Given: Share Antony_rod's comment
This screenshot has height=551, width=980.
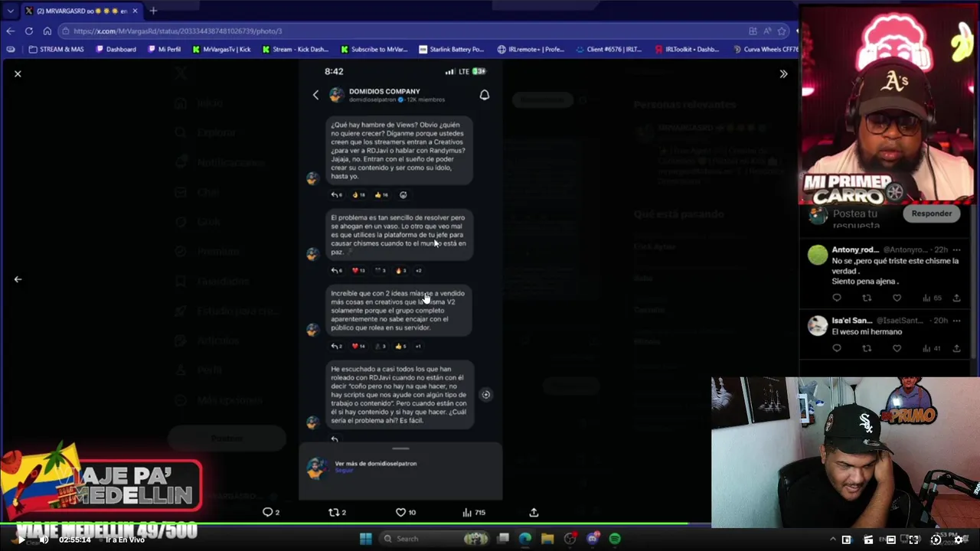Looking at the screenshot, I should point(956,298).
